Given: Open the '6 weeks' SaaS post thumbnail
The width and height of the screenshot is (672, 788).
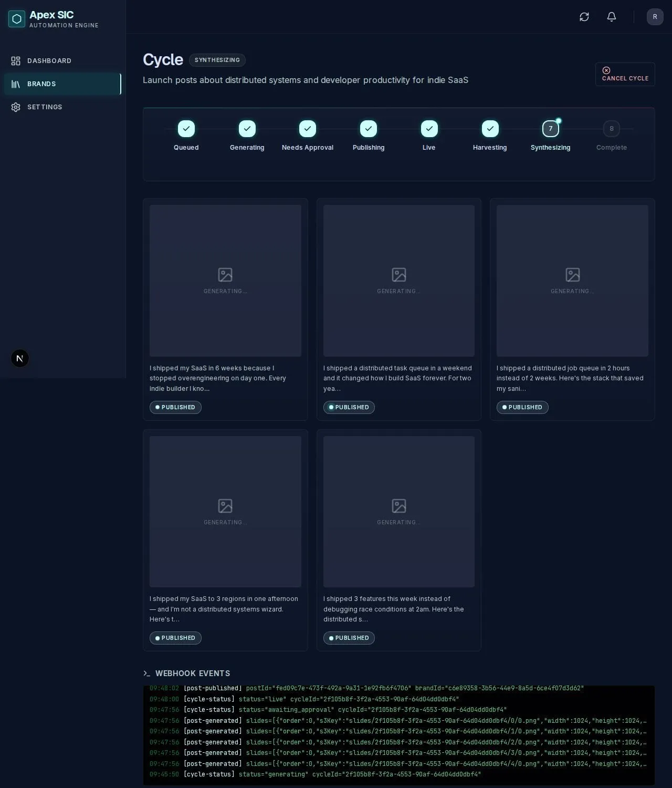Looking at the screenshot, I should (225, 281).
